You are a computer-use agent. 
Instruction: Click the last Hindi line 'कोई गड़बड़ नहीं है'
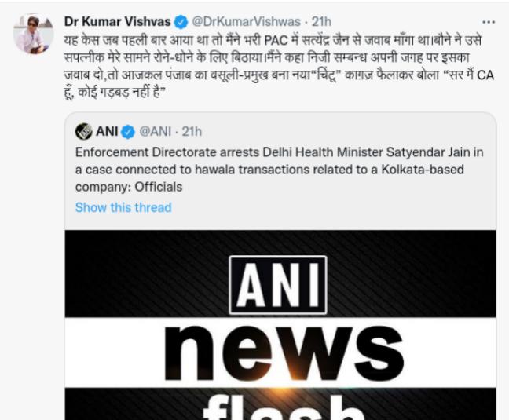(119, 93)
